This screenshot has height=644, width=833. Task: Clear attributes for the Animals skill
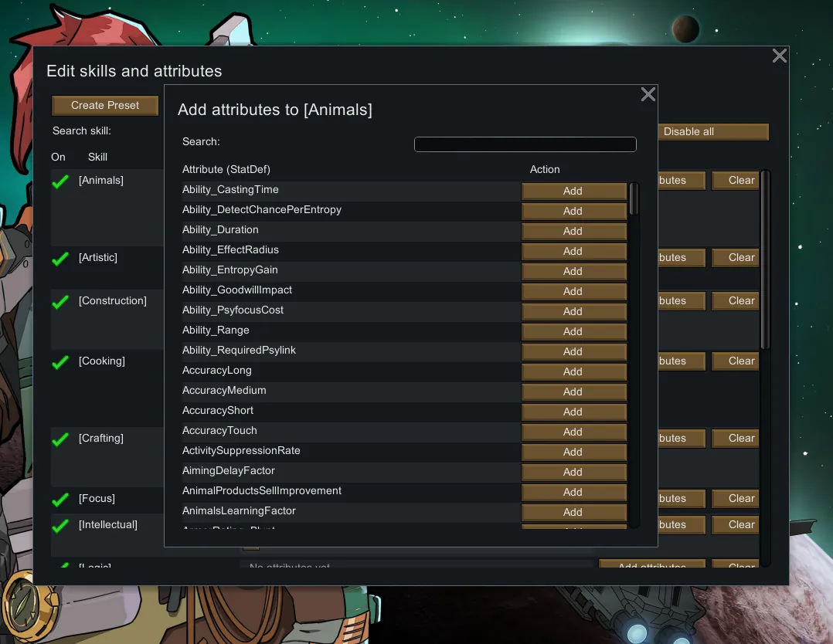740,181
